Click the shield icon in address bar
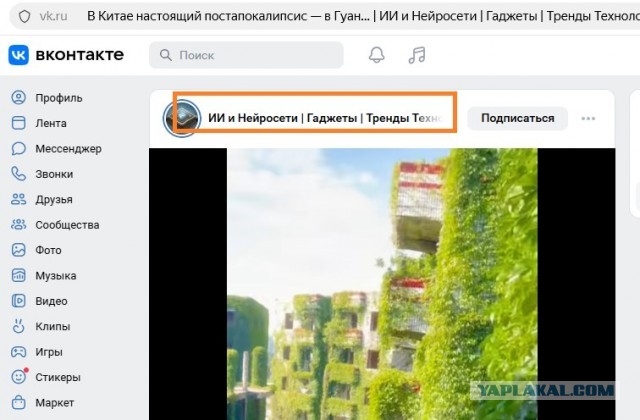The height and width of the screenshot is (420, 640). [x=24, y=16]
